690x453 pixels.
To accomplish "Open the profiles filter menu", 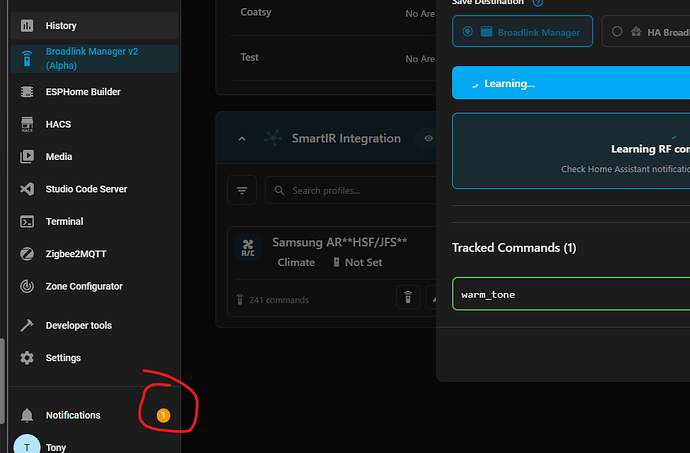I will point(242,190).
